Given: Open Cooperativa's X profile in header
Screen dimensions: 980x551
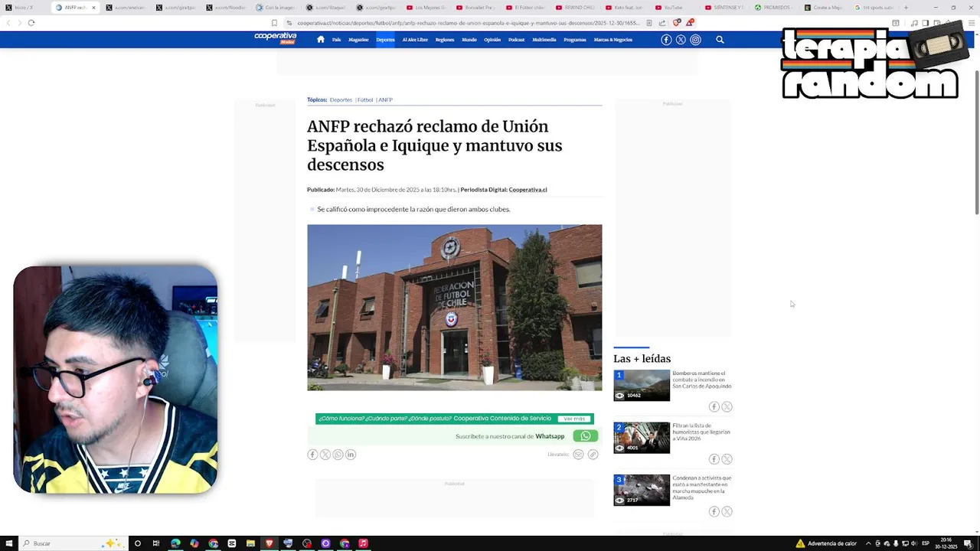Looking at the screenshot, I should click(x=681, y=40).
